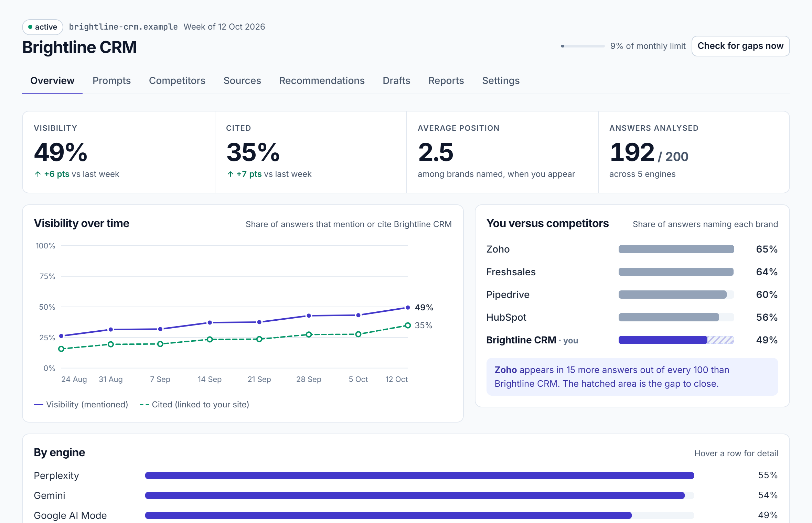Click the 192 answers analysed value

point(632,152)
